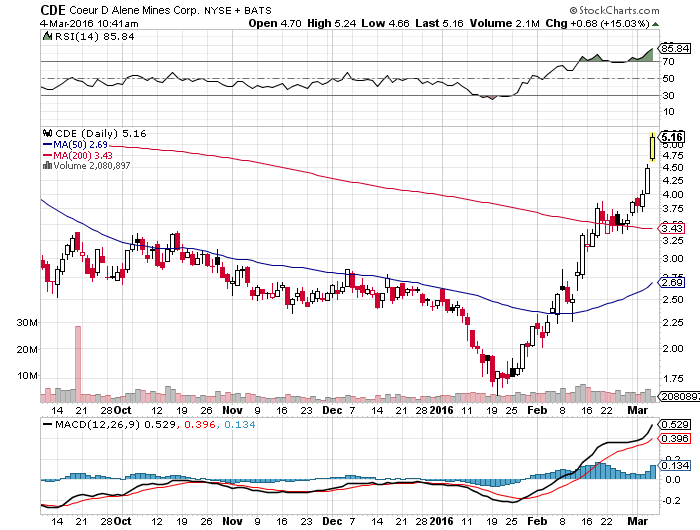Viewport: 700px width, 530px height.
Task: Click the Open 4.70 value
Action: pyautogui.click(x=275, y=23)
